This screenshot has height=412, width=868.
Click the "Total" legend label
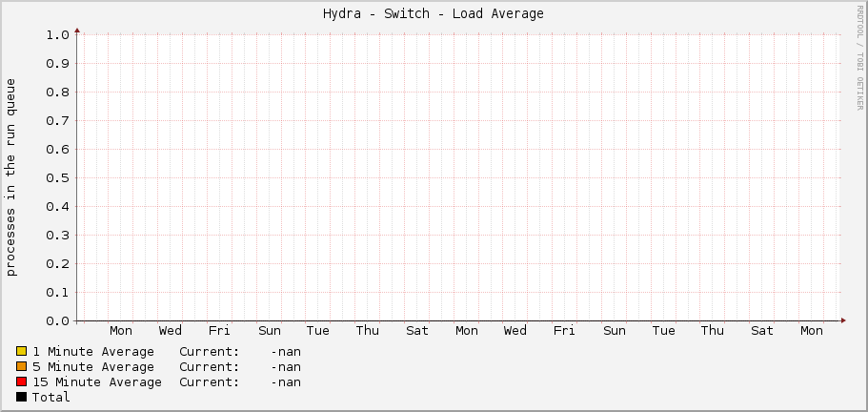tap(50, 397)
